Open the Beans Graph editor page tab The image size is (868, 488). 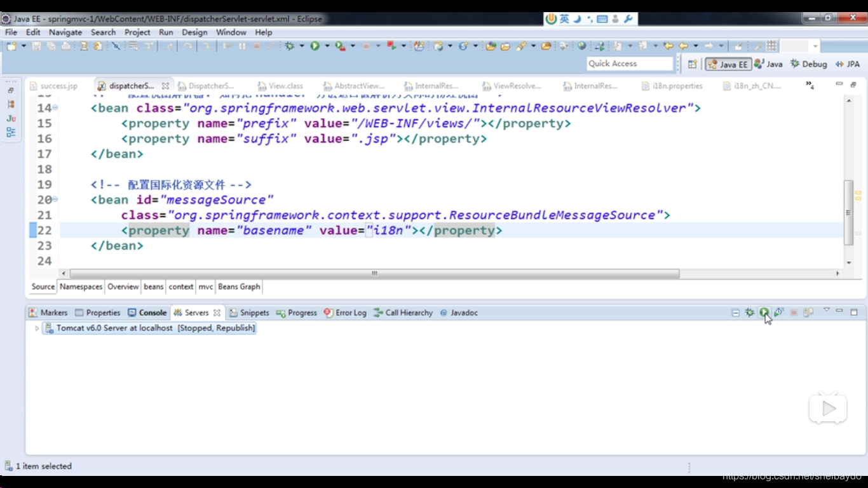[x=239, y=287]
